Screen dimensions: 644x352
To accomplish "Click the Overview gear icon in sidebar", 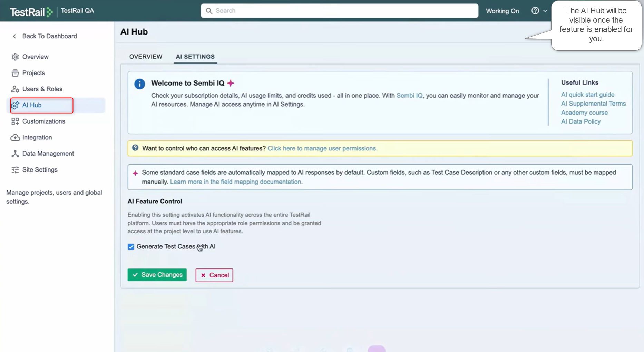I will [15, 57].
